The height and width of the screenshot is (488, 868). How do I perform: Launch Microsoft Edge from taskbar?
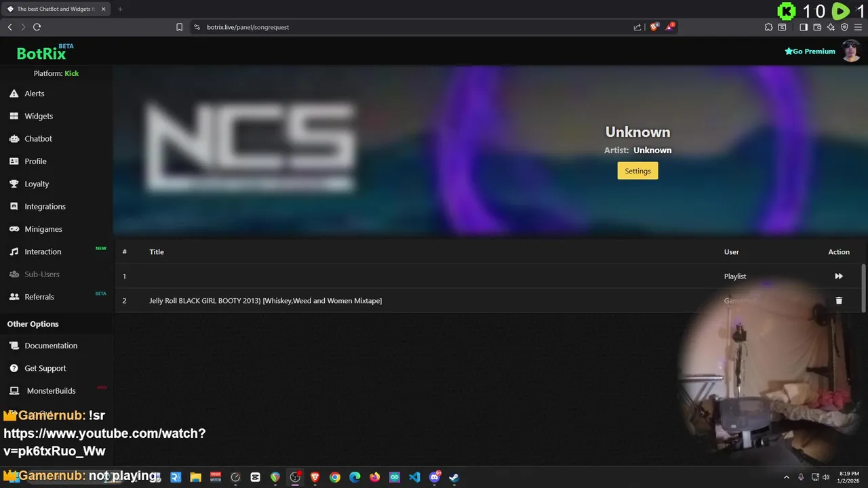click(355, 477)
